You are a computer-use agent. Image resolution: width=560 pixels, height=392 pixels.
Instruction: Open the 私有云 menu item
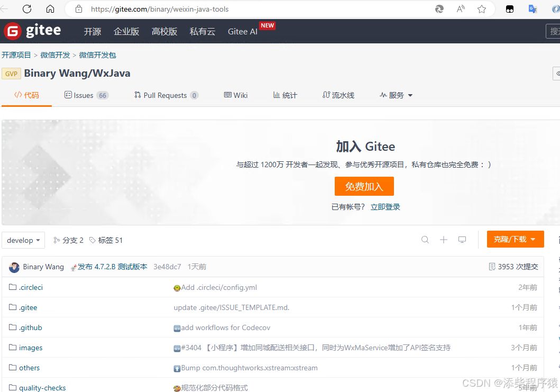click(203, 31)
